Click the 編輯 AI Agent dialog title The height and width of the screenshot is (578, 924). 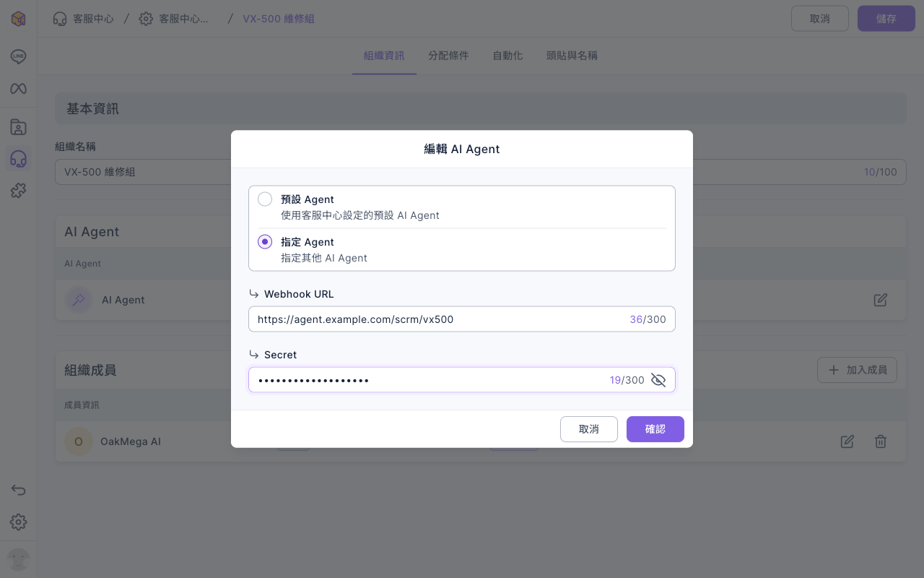point(462,149)
